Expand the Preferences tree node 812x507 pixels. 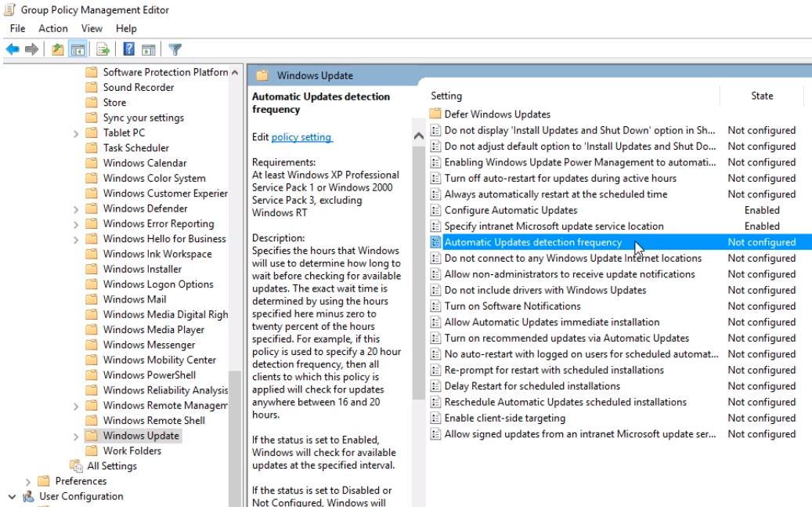point(28,482)
